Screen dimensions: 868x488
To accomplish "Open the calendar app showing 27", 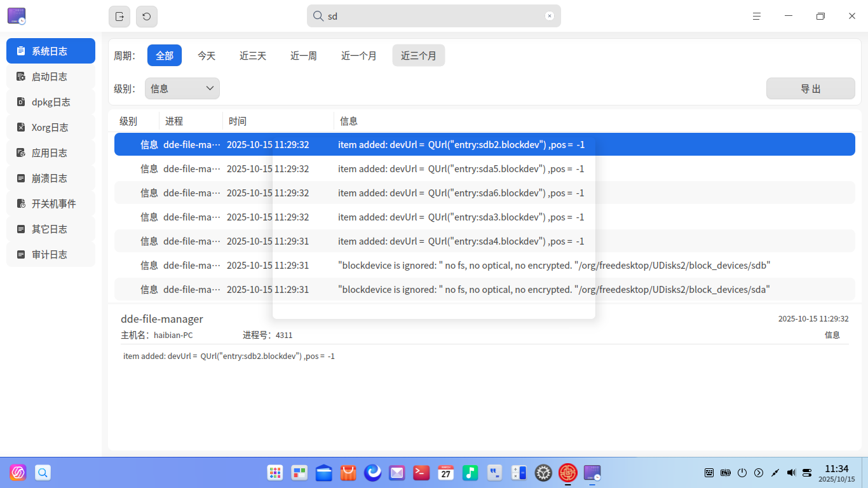I will (446, 473).
